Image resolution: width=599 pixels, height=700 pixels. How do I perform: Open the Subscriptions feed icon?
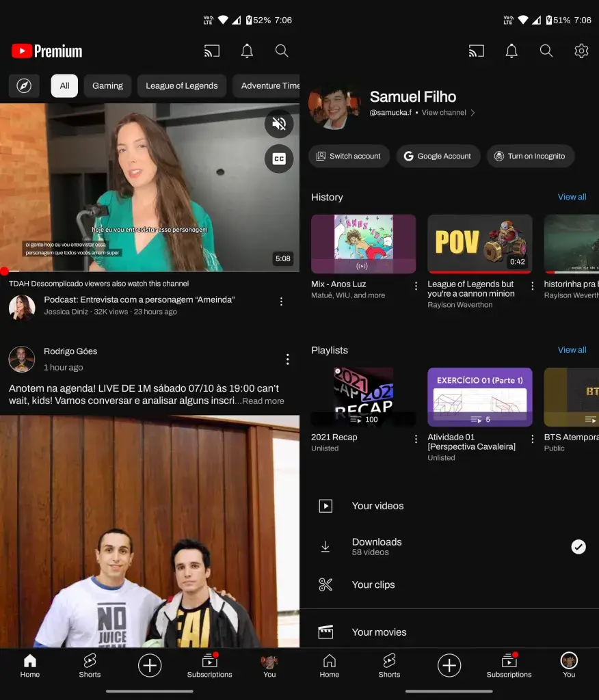tap(209, 665)
